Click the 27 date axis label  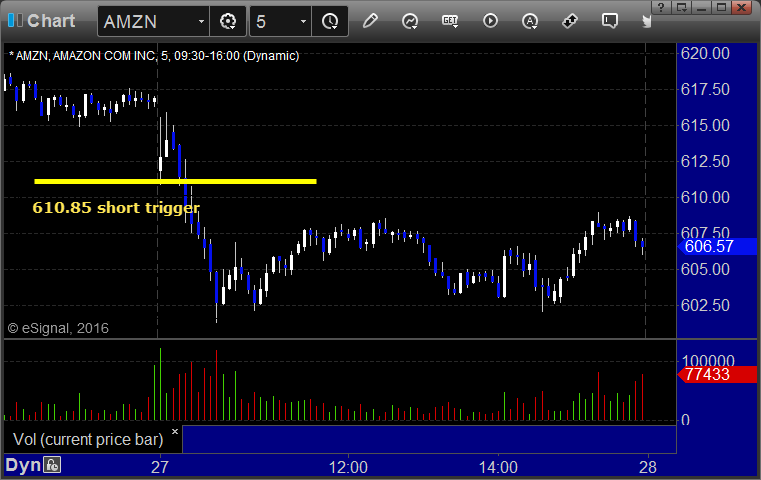coord(160,467)
